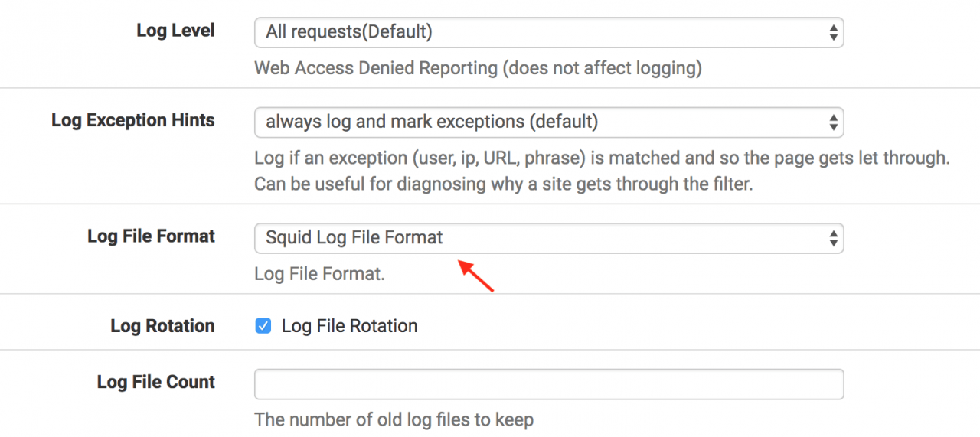The image size is (980, 437).
Task: Click the arrows icon on Squid format select
Action: click(833, 238)
